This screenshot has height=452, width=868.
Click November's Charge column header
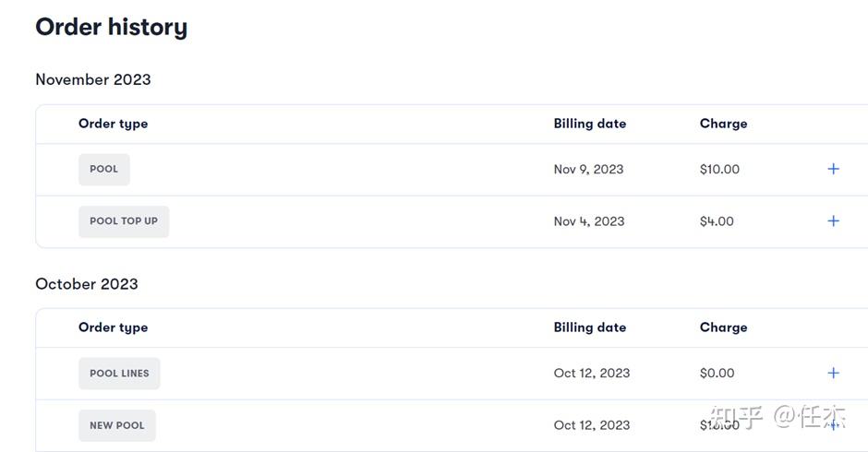click(723, 124)
